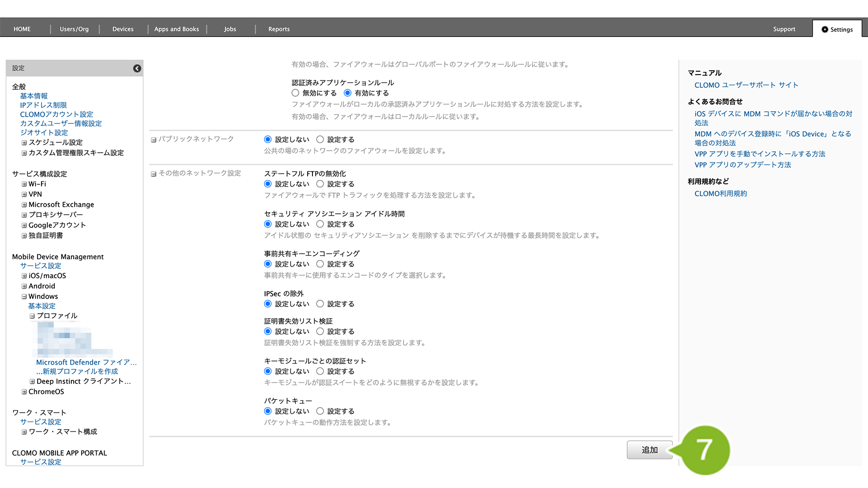
Task: Click the 追加 button
Action: (649, 450)
